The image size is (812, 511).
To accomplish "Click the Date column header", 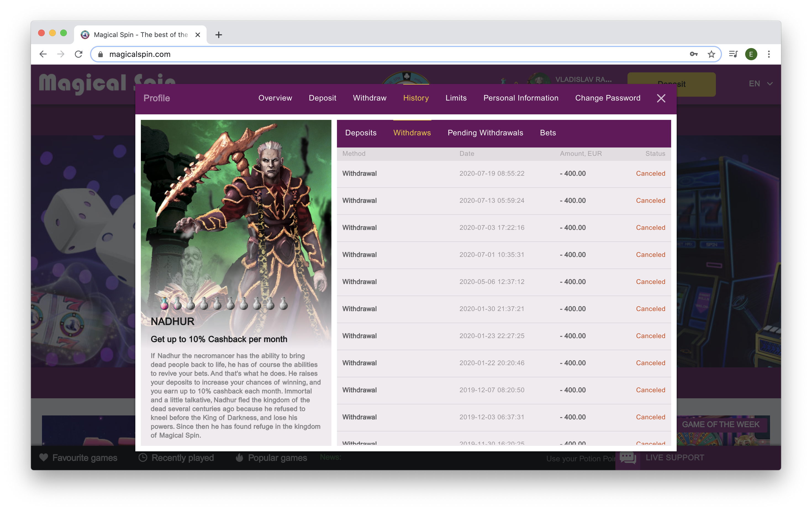I will (x=466, y=154).
